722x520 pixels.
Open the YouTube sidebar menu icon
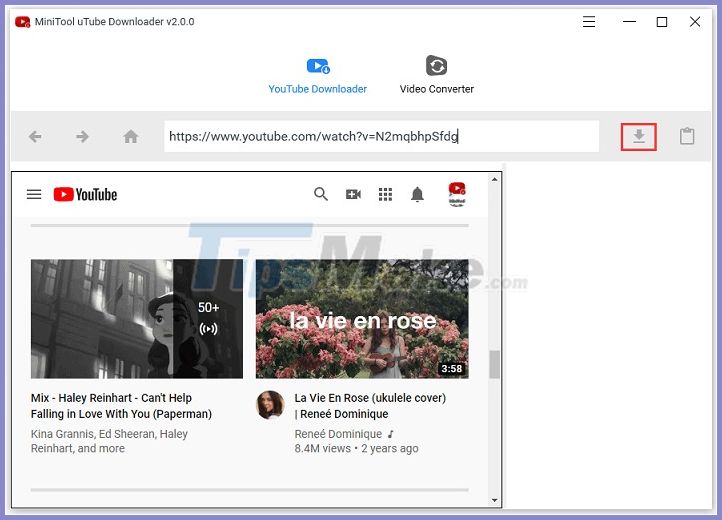pyautogui.click(x=34, y=194)
